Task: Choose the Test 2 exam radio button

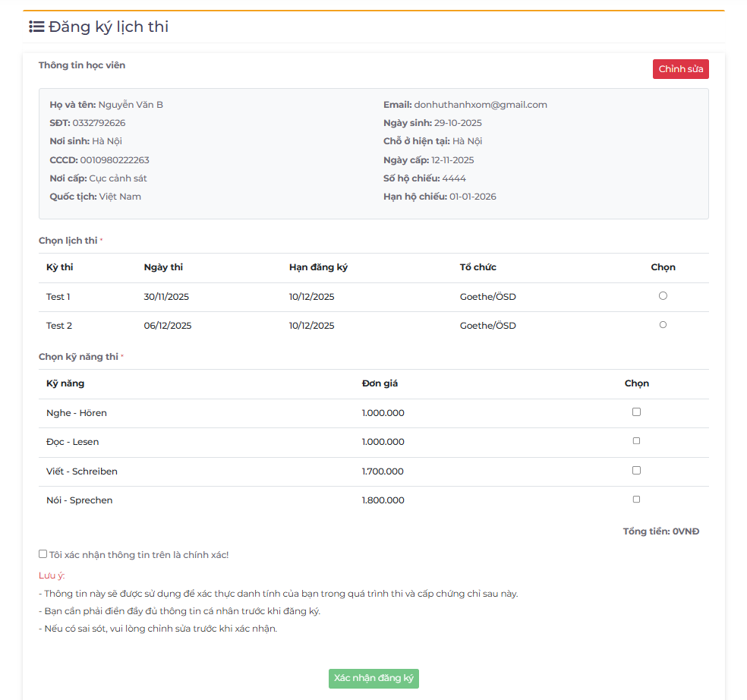Action: (663, 325)
